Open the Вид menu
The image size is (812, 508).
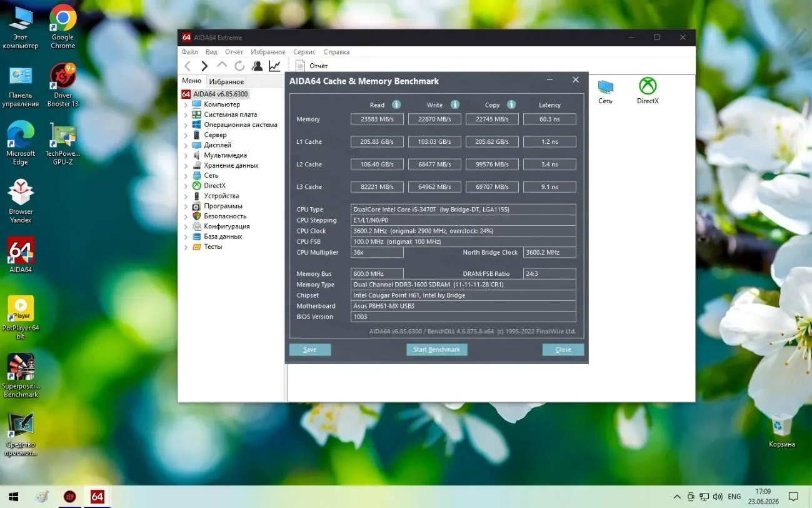211,52
